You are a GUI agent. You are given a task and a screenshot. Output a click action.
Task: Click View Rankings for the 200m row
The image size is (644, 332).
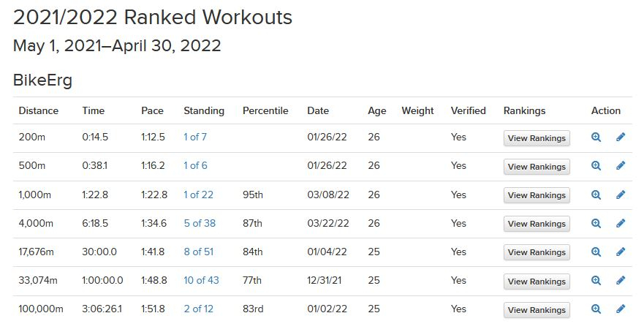click(x=537, y=138)
